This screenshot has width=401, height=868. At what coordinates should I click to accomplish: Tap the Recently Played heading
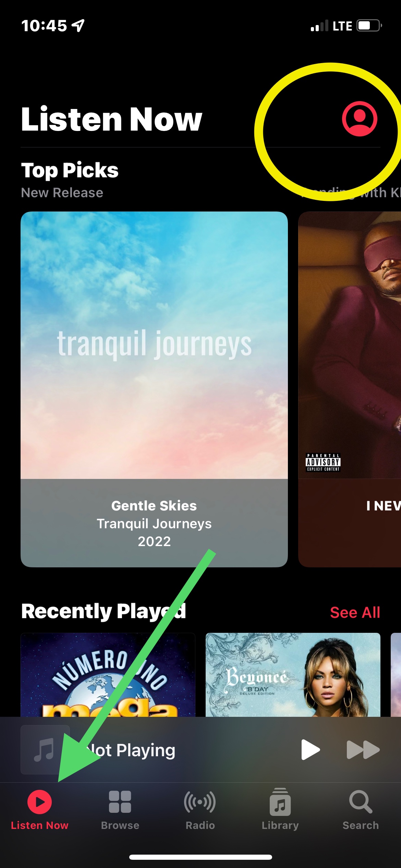point(104,611)
